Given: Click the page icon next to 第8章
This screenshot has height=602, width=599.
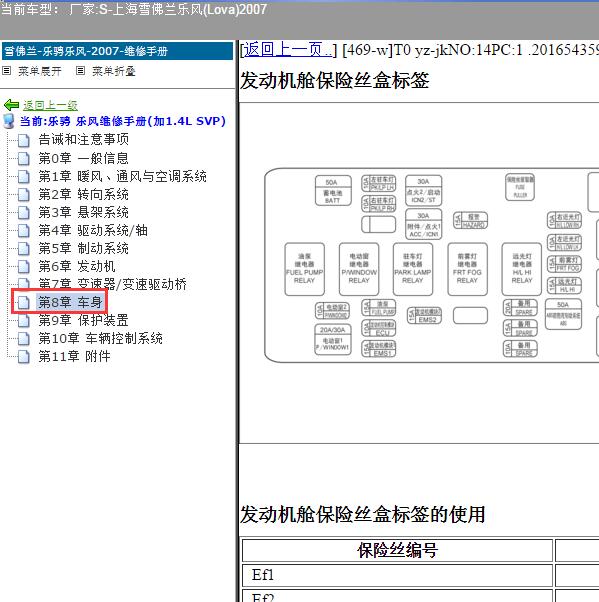Looking at the screenshot, I should coord(24,303).
